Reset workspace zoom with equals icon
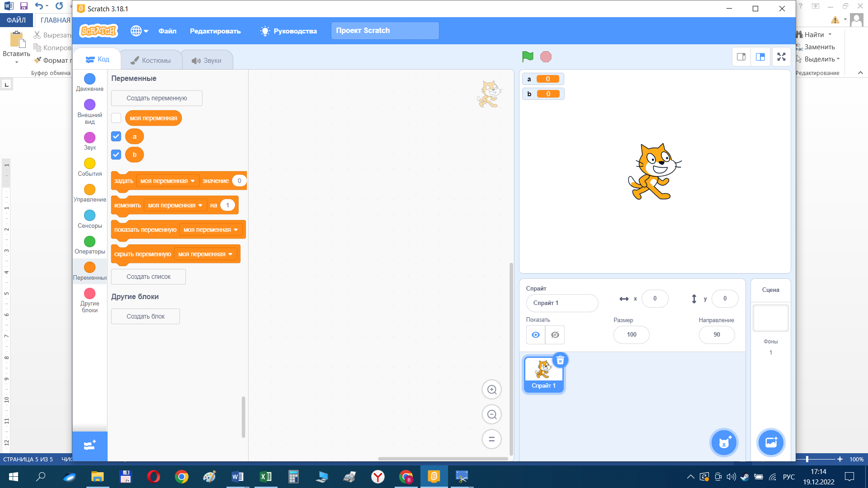 click(492, 439)
